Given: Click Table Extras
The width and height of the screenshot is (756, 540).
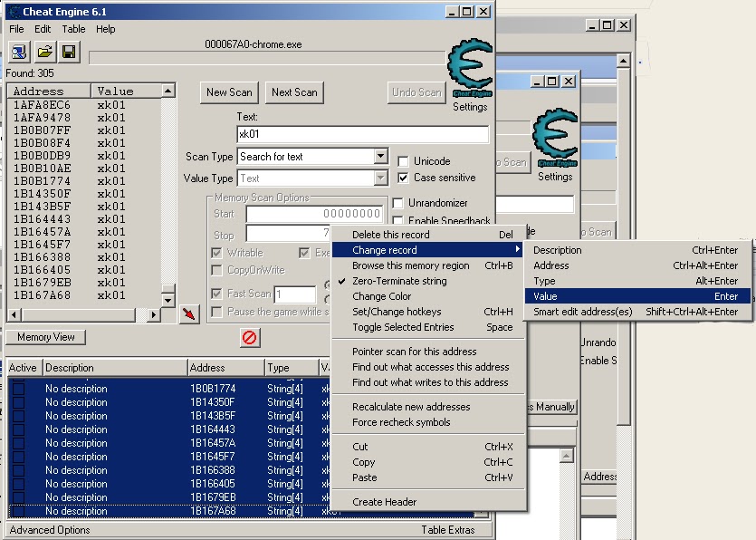Looking at the screenshot, I should pyautogui.click(x=448, y=530).
